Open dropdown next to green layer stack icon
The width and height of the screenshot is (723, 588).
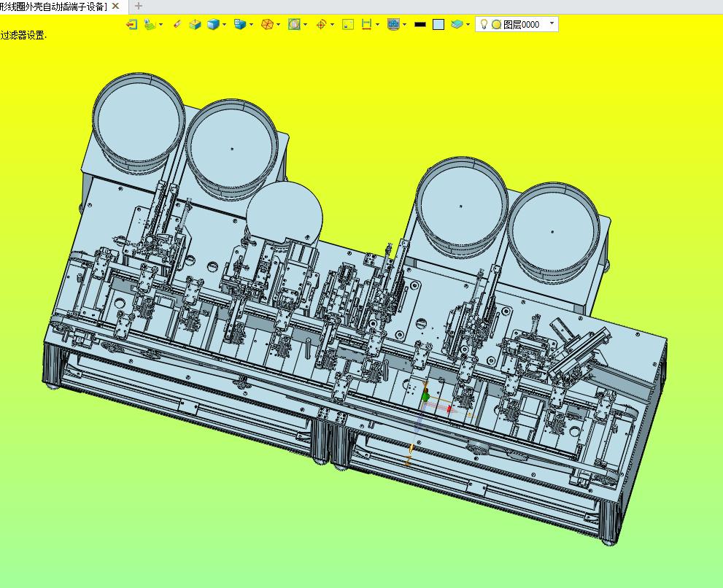(x=161, y=24)
